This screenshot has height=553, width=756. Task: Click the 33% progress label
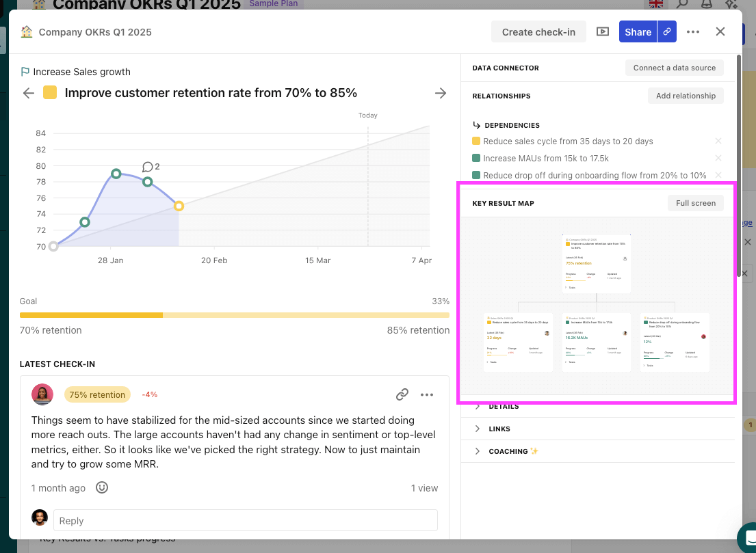pyautogui.click(x=441, y=301)
